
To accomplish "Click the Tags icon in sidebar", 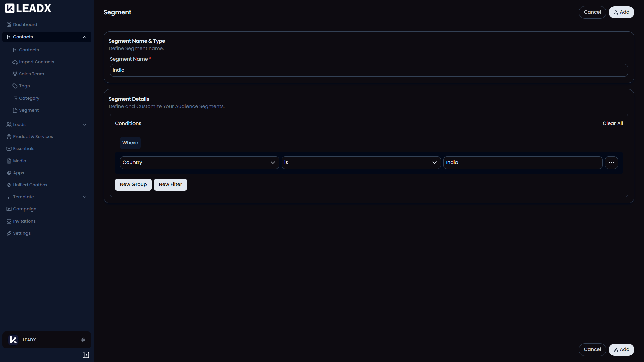I will [15, 86].
